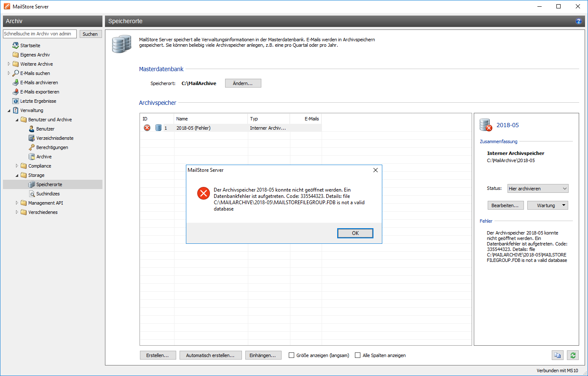Click the Speicherorte database icon in tree
This screenshot has width=588, height=376.
click(32, 184)
